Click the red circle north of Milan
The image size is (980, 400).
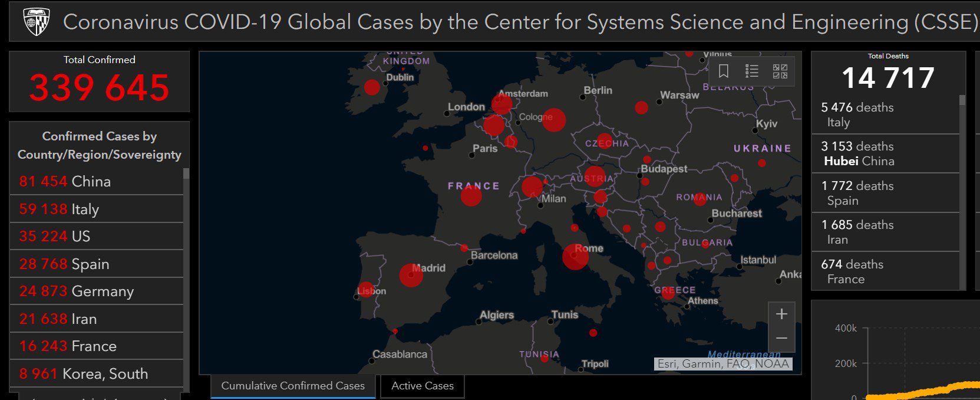pos(532,187)
